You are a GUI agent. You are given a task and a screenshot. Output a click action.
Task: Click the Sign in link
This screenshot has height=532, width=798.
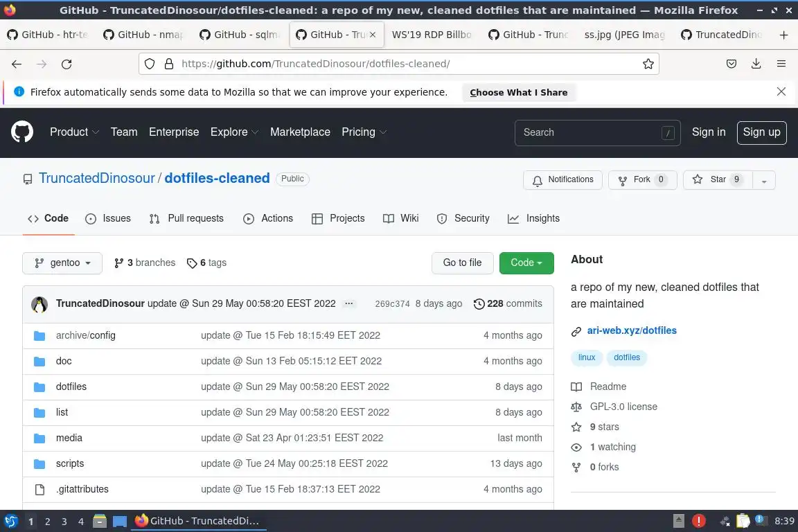coord(709,132)
